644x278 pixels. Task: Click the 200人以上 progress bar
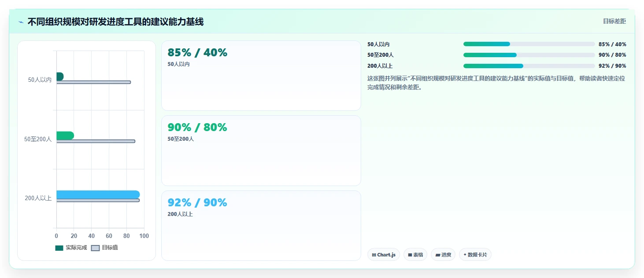point(529,66)
